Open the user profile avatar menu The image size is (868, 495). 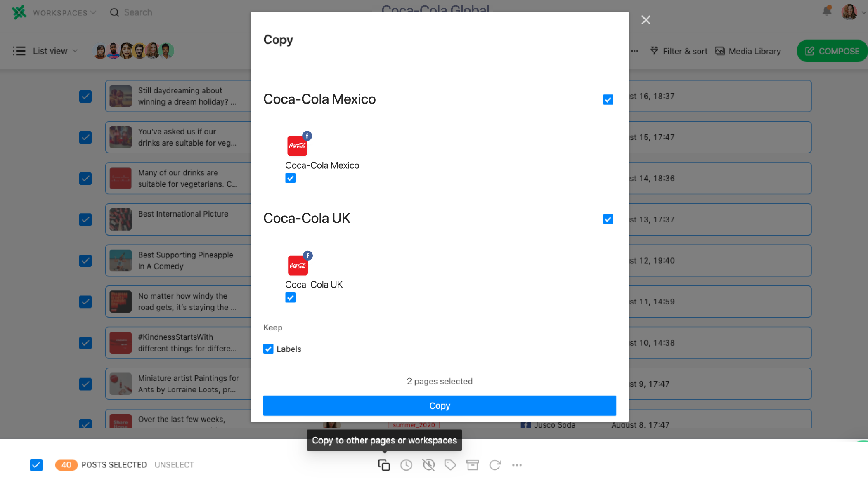[x=849, y=12]
